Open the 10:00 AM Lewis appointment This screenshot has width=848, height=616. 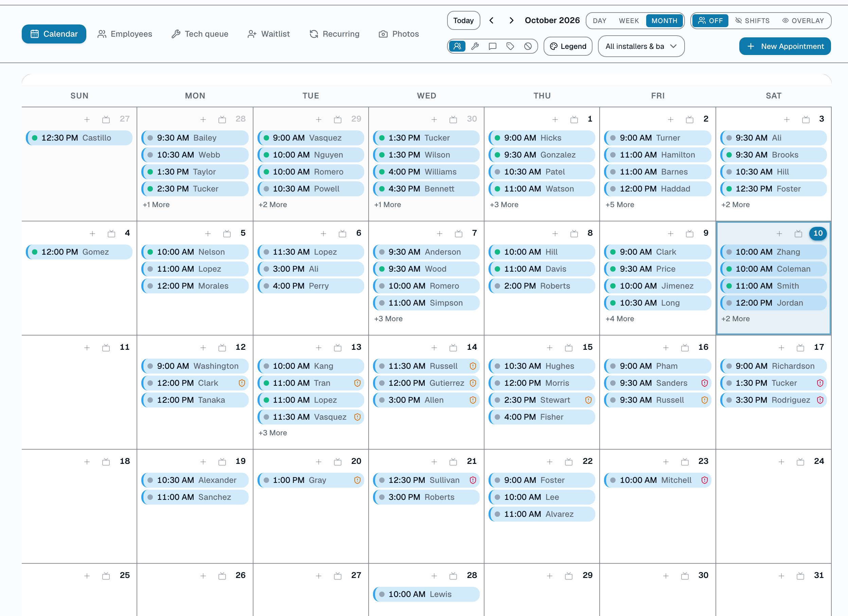pyautogui.click(x=426, y=594)
